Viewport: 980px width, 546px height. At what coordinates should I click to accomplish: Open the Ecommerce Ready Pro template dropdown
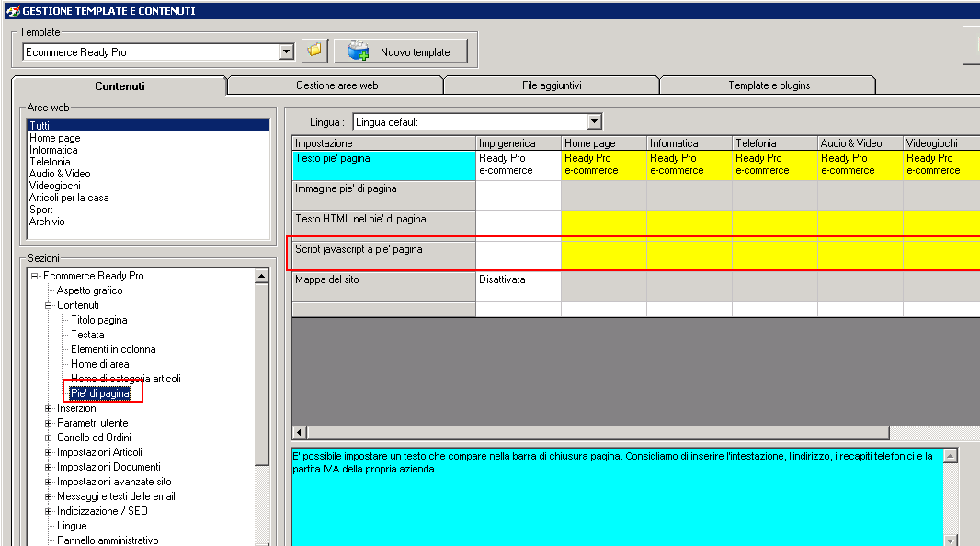(286, 51)
